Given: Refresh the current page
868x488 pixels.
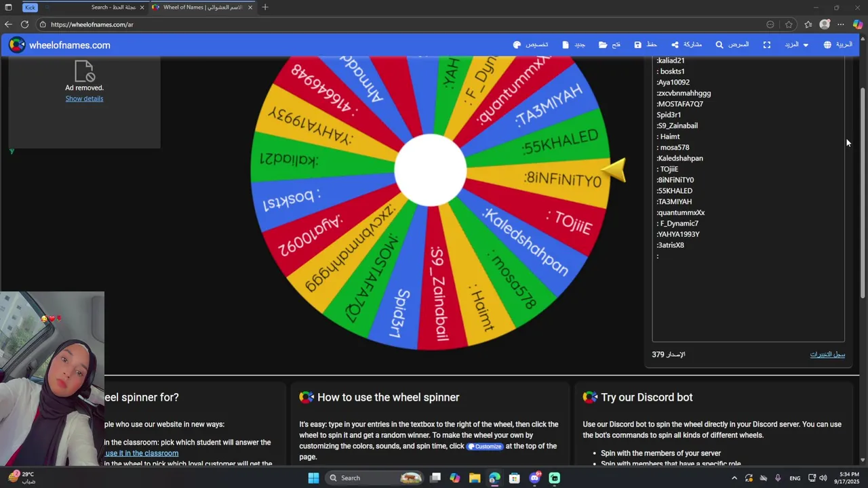Looking at the screenshot, I should (24, 24).
